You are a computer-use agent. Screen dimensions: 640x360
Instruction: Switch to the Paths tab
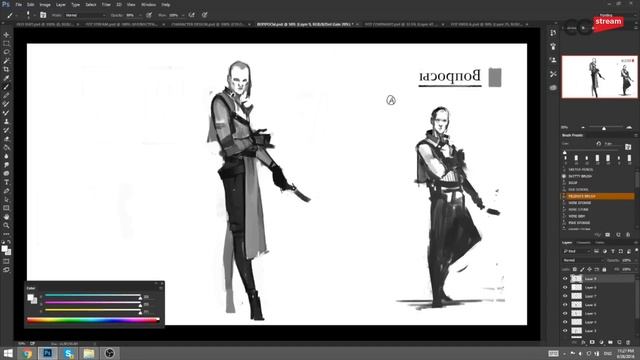click(600, 242)
